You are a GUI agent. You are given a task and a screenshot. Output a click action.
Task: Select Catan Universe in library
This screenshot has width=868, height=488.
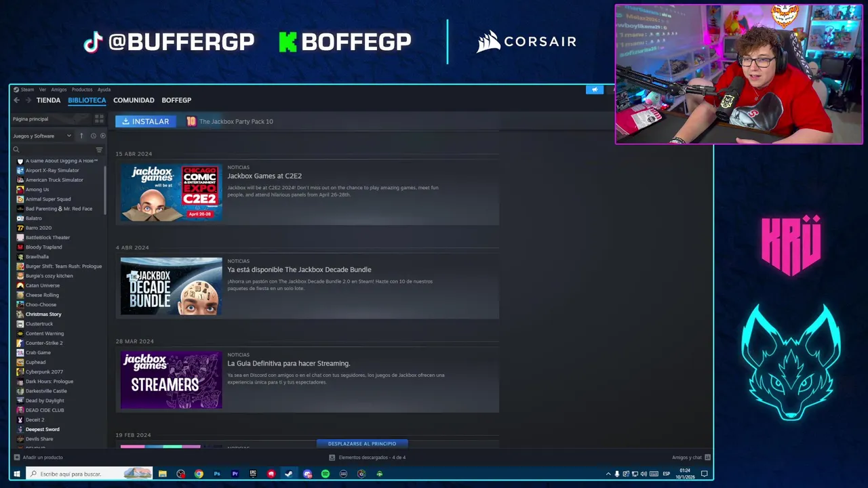[x=42, y=285]
